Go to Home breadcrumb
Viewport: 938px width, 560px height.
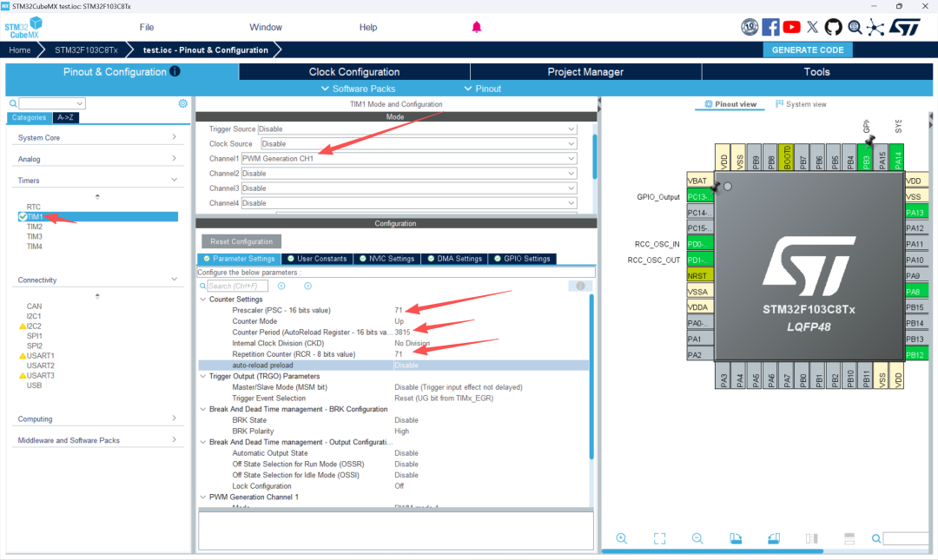[x=20, y=50]
